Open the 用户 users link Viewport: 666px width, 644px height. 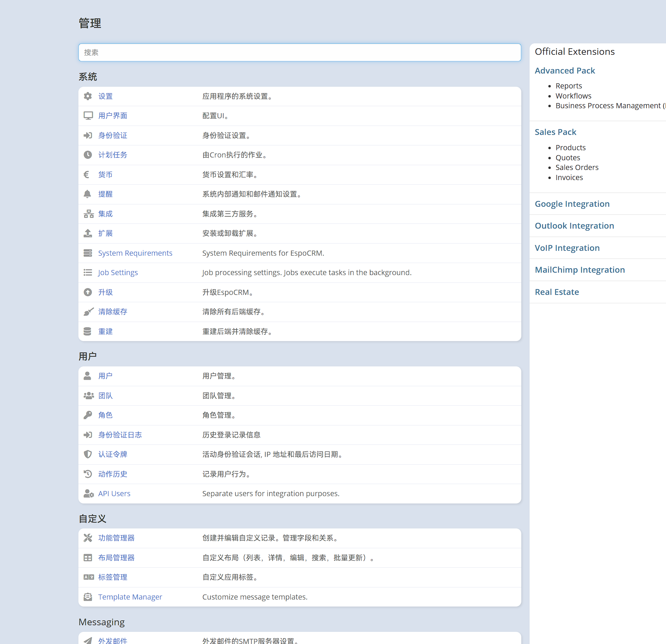pos(105,376)
